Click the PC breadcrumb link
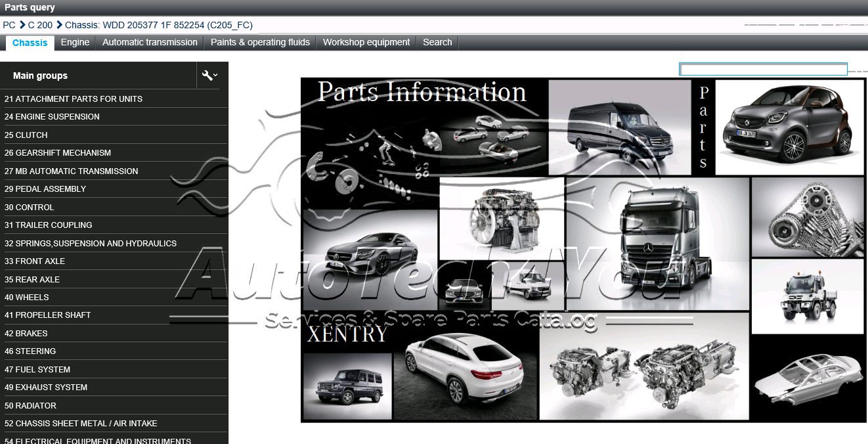Image resolution: width=868 pixels, height=444 pixels. 9,25
